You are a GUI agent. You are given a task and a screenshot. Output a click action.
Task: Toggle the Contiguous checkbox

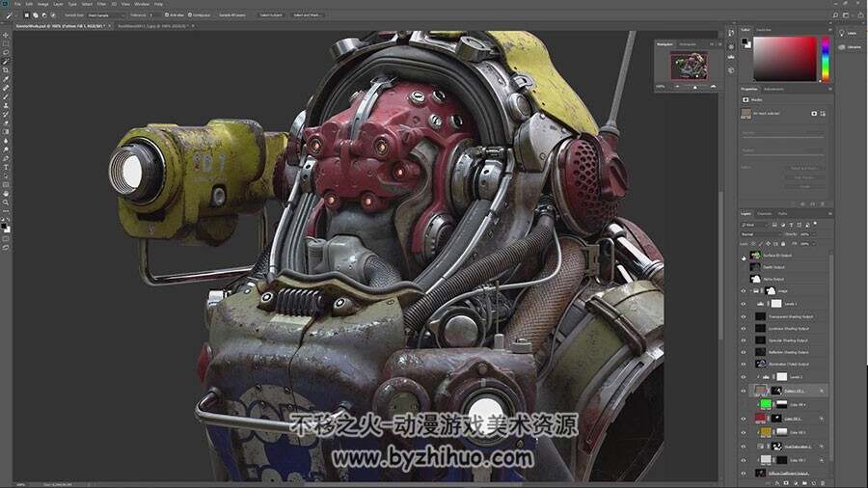tap(190, 14)
